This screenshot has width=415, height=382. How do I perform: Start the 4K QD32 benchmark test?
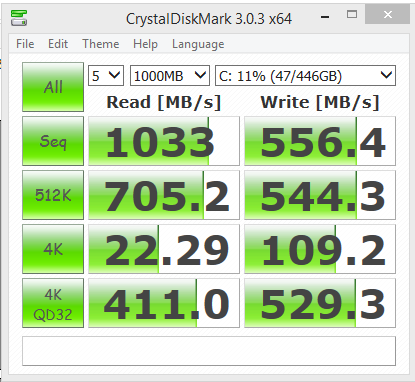point(53,303)
